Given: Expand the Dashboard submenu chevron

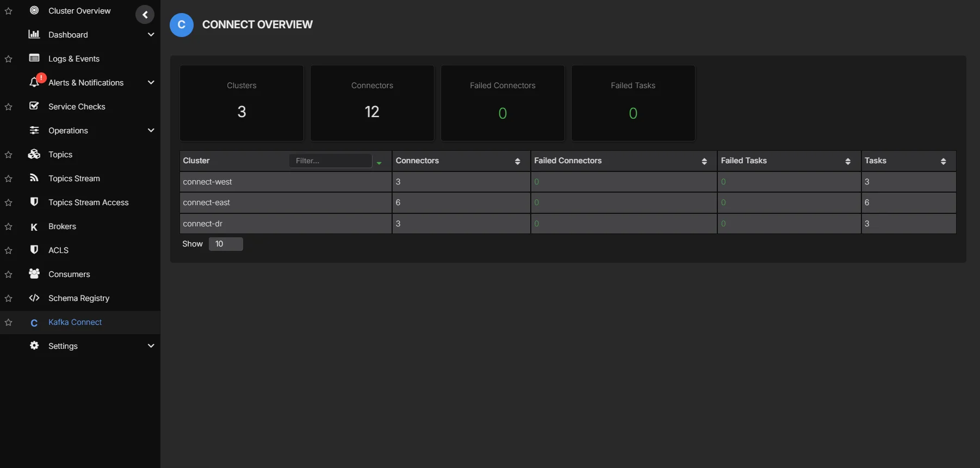Looking at the screenshot, I should tap(151, 35).
